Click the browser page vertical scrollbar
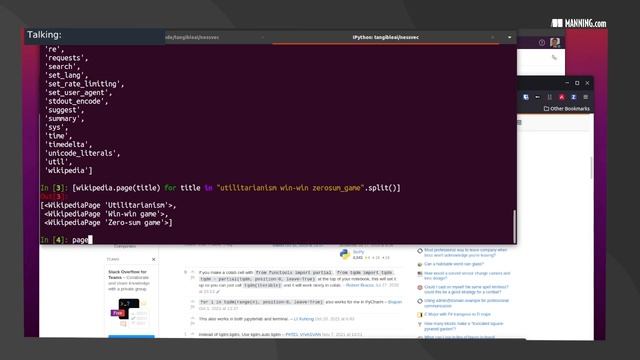Image resolution: width=640 pixels, height=360 pixels. coord(591,167)
